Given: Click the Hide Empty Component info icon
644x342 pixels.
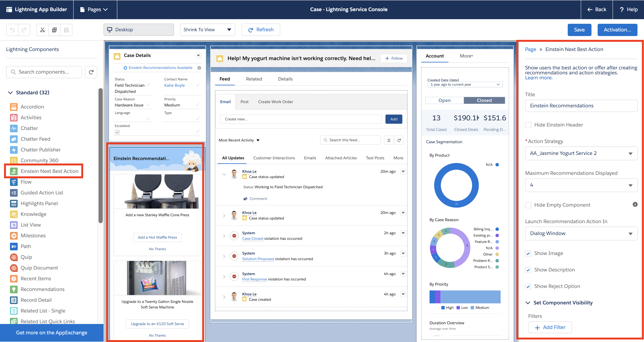Looking at the screenshot, I should point(635,205).
